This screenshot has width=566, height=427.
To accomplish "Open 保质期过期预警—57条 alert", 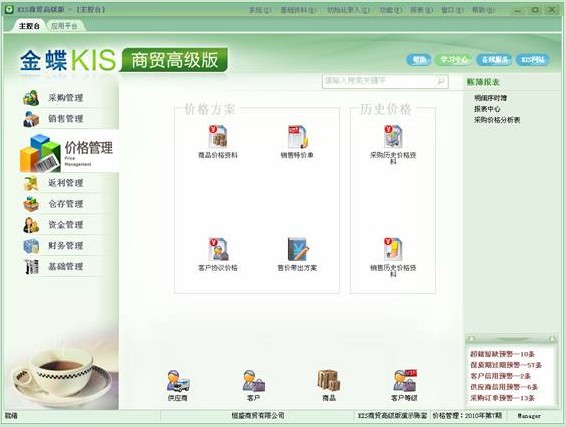I will [x=506, y=365].
